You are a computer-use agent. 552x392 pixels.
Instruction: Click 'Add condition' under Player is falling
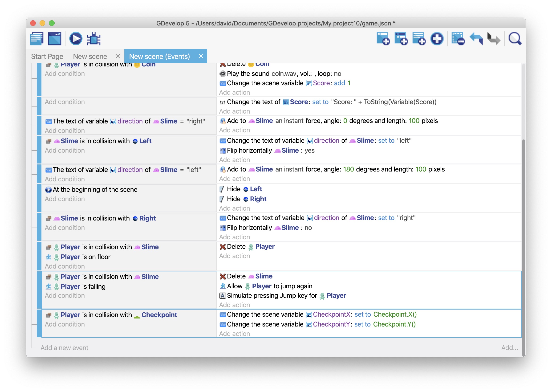click(65, 296)
